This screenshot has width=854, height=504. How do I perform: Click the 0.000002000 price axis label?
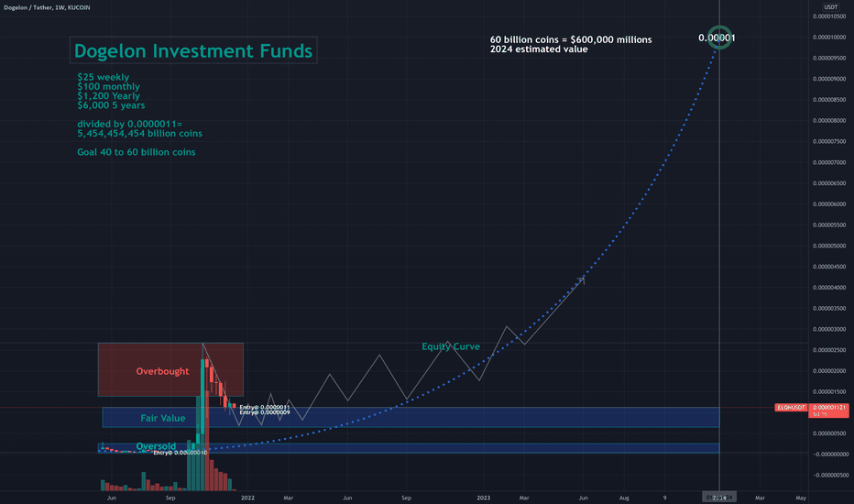coord(829,371)
